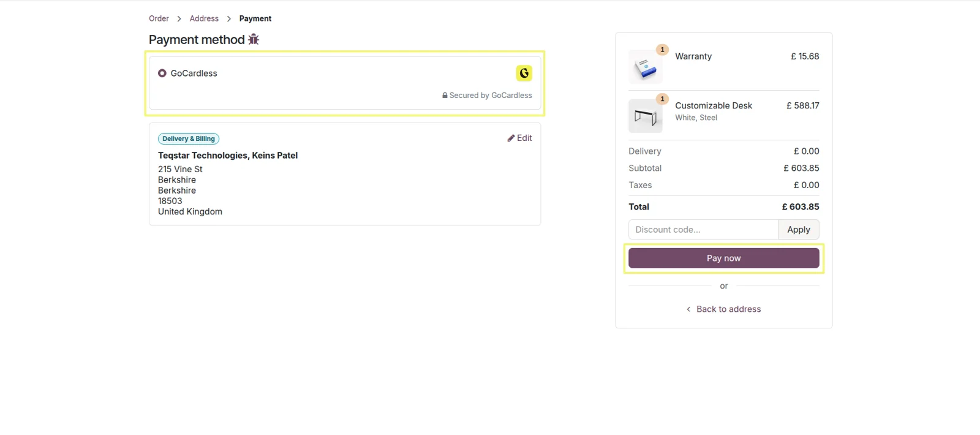Click the Apply discount button
This screenshot has height=435, width=980.
[798, 230]
